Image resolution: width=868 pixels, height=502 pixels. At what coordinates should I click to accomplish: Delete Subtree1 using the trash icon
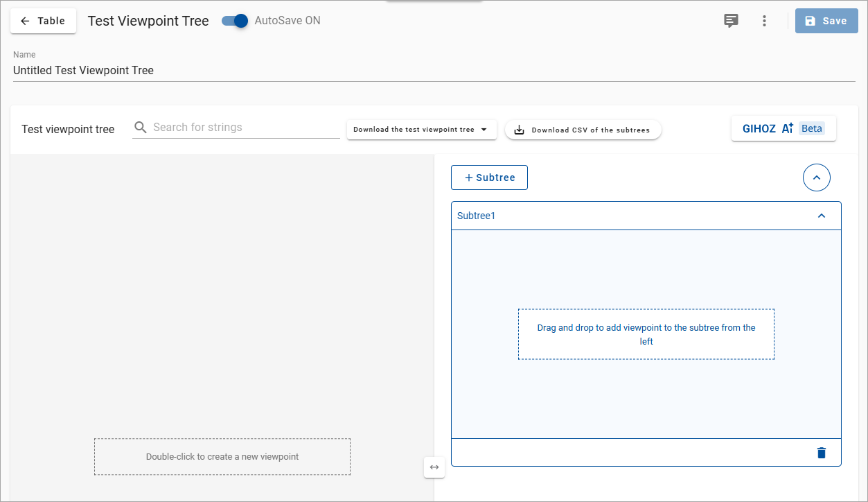pyautogui.click(x=821, y=452)
